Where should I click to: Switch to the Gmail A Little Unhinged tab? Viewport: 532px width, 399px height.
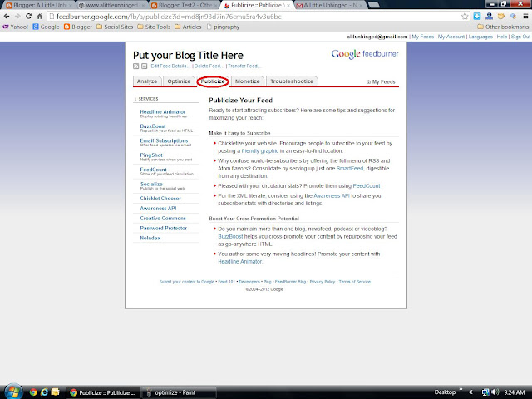click(331, 6)
